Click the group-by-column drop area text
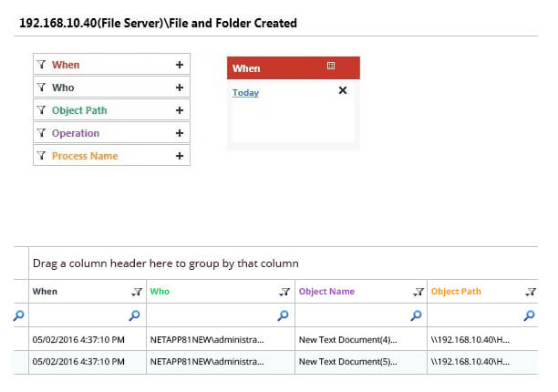The width and height of the screenshot is (558, 392). coord(165,263)
